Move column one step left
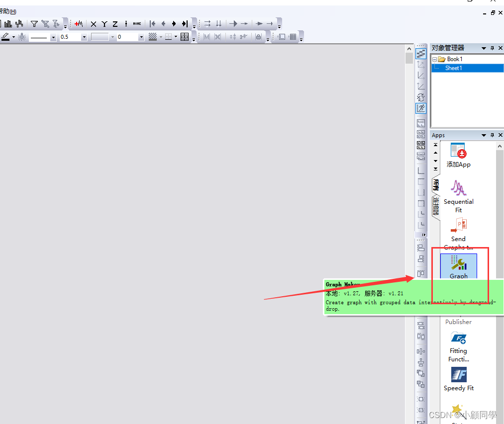The width and height of the screenshot is (504, 424). point(163,24)
